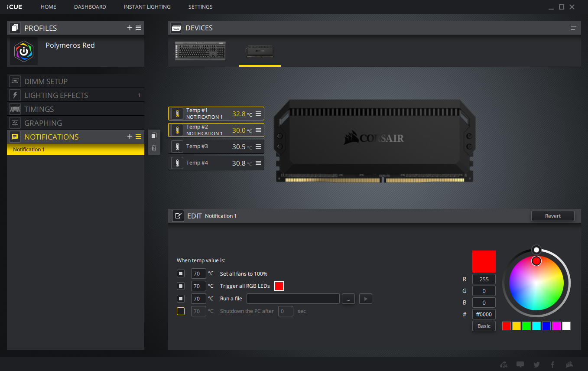Switch to INSTANT LIGHTING

[x=147, y=7]
